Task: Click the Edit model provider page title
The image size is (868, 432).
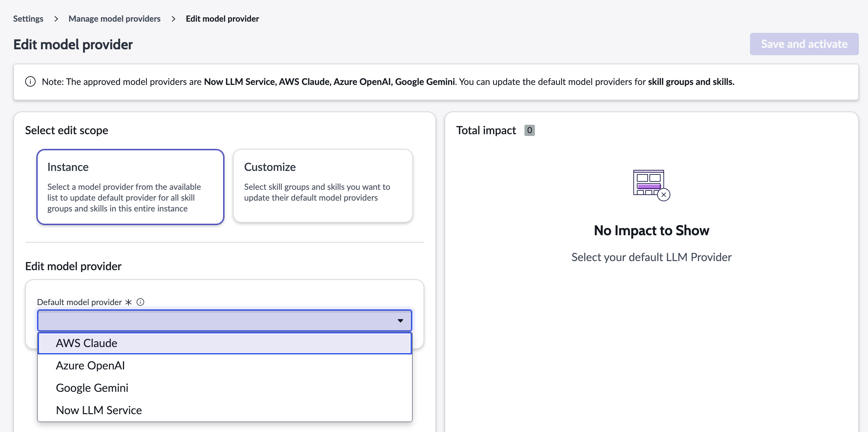Action: [x=73, y=44]
